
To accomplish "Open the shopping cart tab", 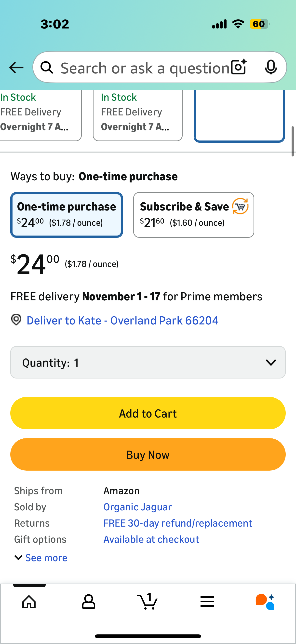I will 147,602.
